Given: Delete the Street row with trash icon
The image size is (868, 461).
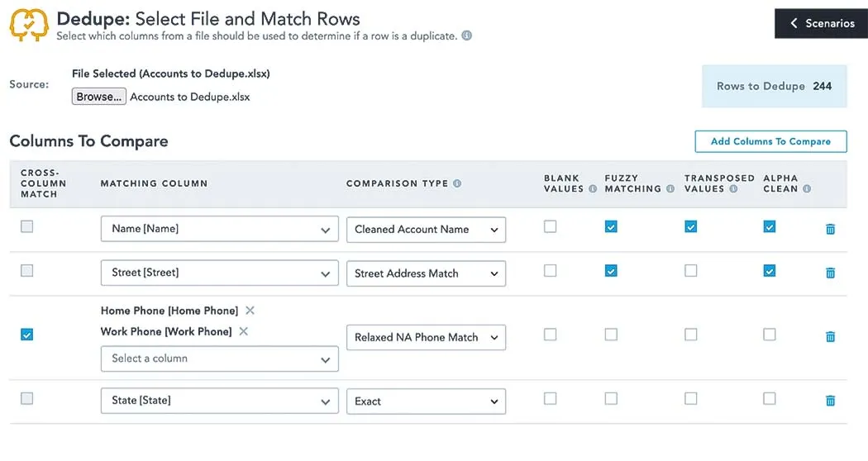Looking at the screenshot, I should [x=830, y=273].
